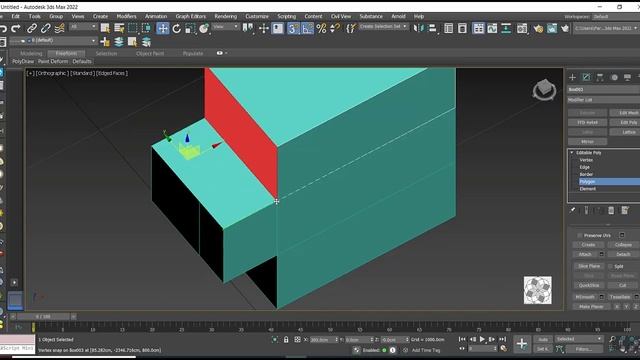
Task: Switch to the Object Paint ribbon tab
Action: (150, 53)
